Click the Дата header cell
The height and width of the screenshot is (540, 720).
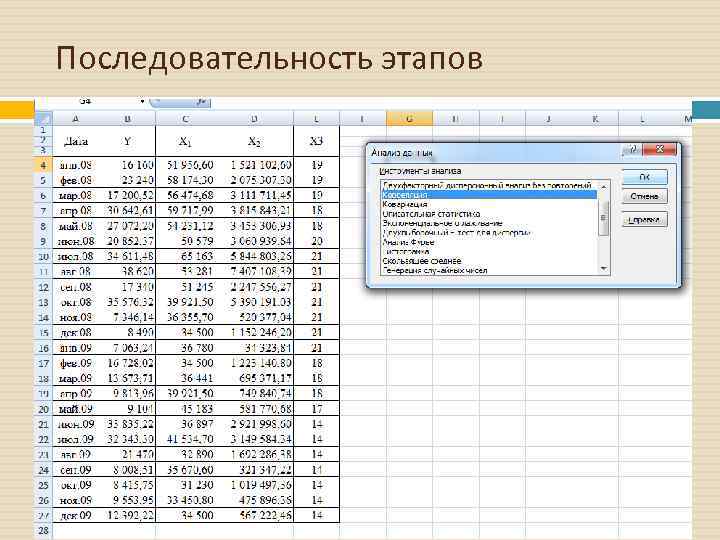[x=76, y=141]
